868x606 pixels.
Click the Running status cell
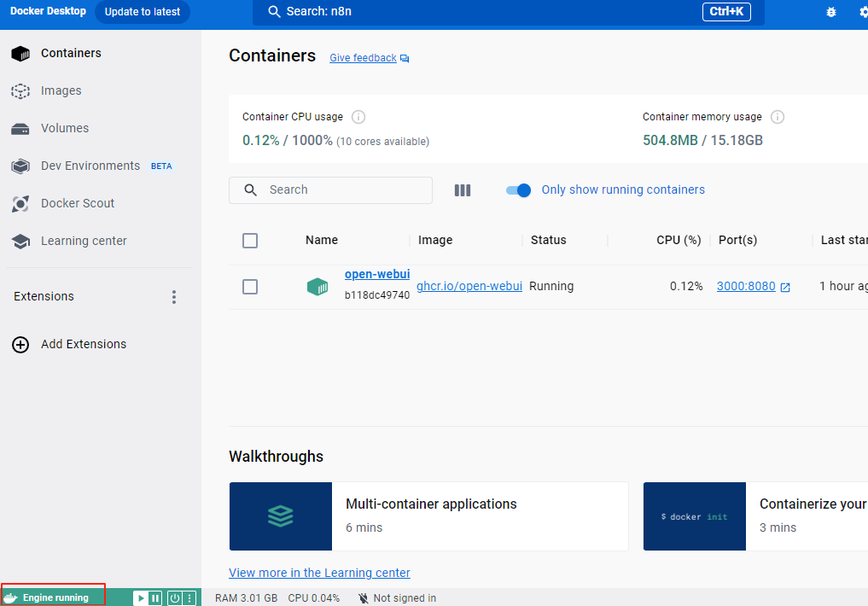pos(551,286)
